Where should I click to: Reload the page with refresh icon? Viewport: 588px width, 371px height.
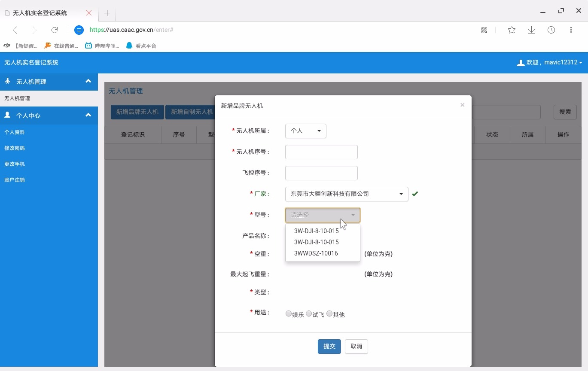(x=55, y=30)
